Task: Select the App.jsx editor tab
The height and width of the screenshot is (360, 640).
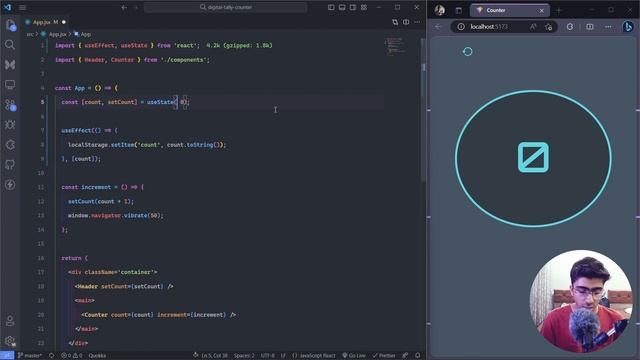Action: click(x=45, y=22)
